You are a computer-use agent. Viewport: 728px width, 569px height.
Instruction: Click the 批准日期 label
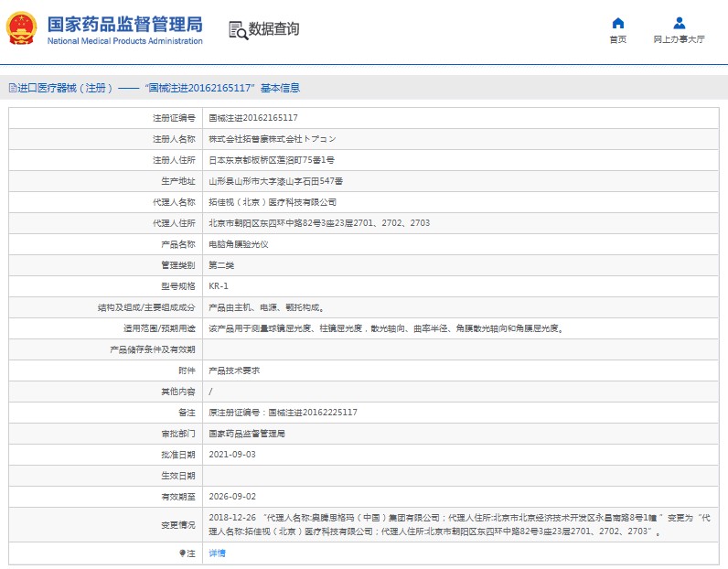click(178, 455)
